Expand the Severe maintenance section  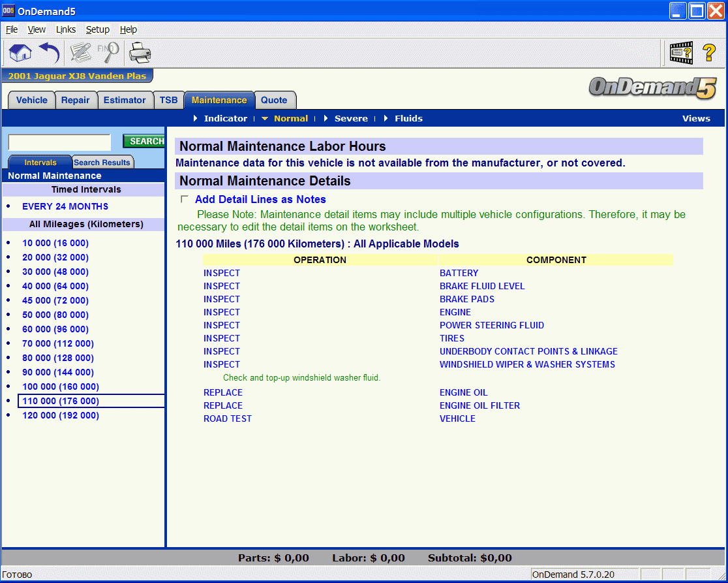[x=351, y=118]
